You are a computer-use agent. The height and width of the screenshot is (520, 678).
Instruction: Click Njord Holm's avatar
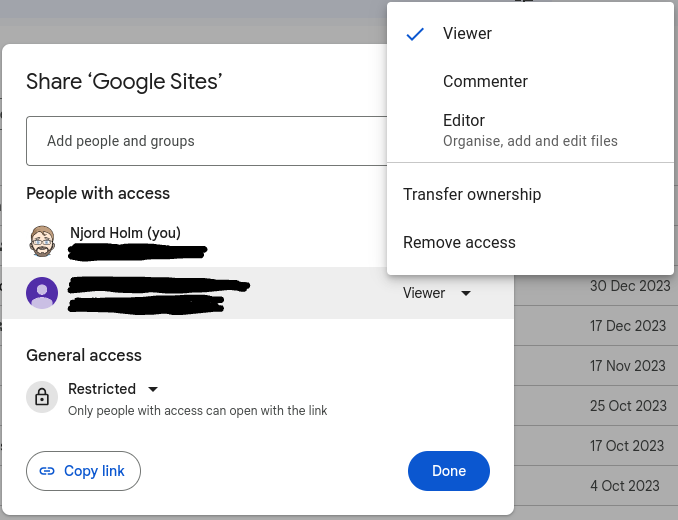42,241
